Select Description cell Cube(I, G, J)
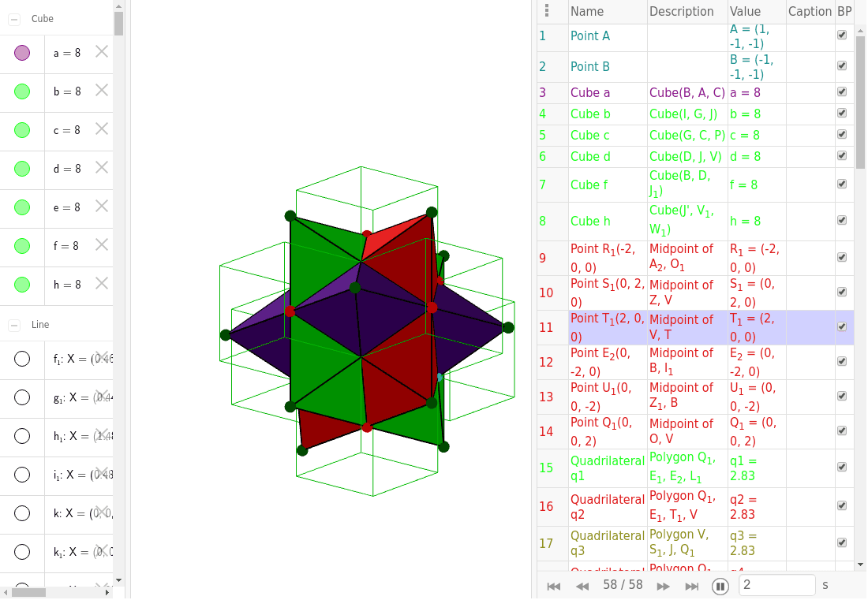The width and height of the screenshot is (868, 600). 687,114
